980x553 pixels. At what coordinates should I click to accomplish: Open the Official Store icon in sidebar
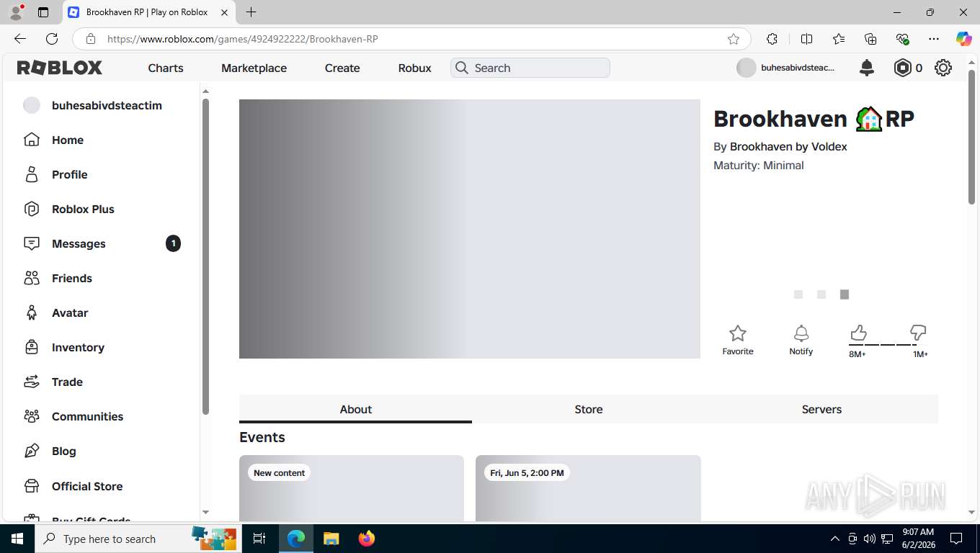coord(32,486)
